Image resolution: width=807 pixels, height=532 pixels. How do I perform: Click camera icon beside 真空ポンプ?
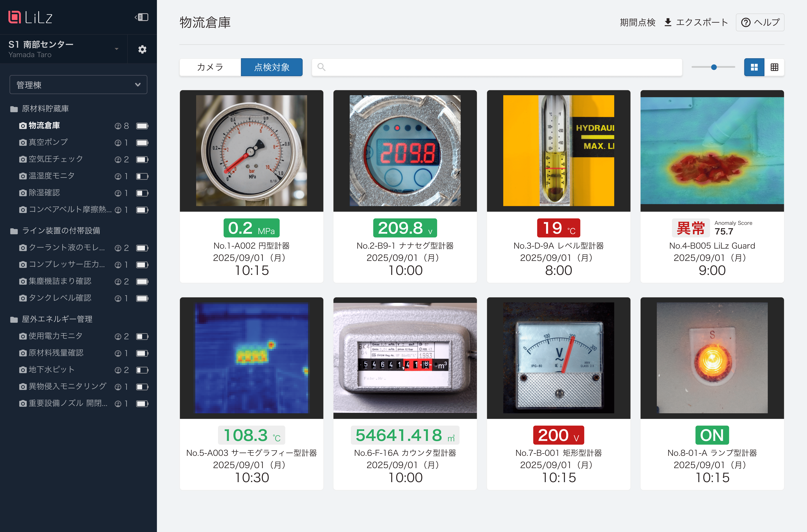tap(23, 142)
